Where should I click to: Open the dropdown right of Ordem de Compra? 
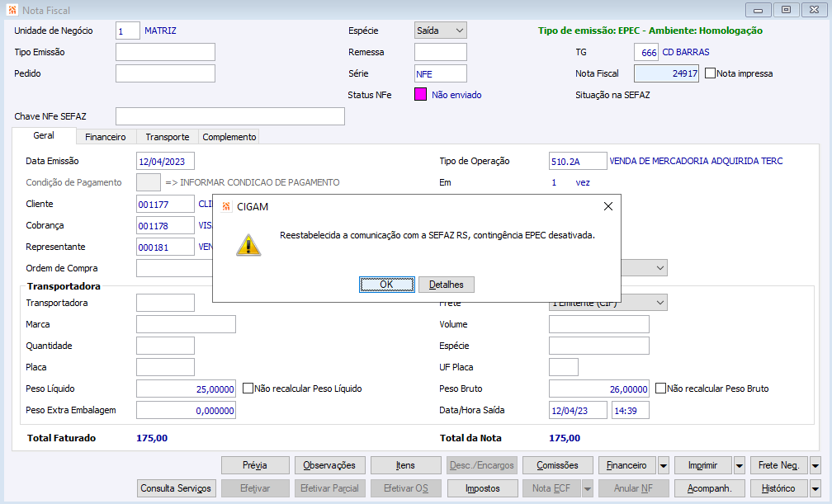pyautogui.click(x=660, y=268)
